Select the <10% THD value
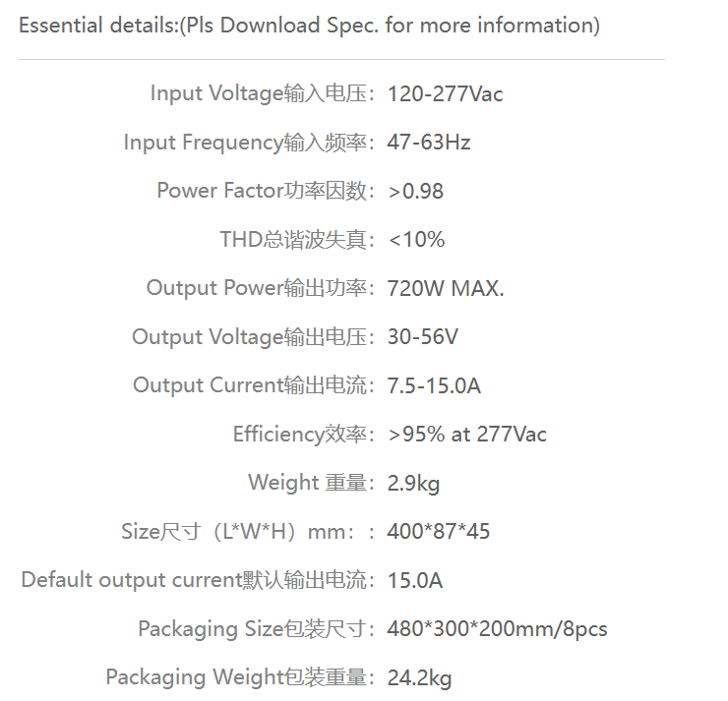728x701 pixels. (x=416, y=240)
